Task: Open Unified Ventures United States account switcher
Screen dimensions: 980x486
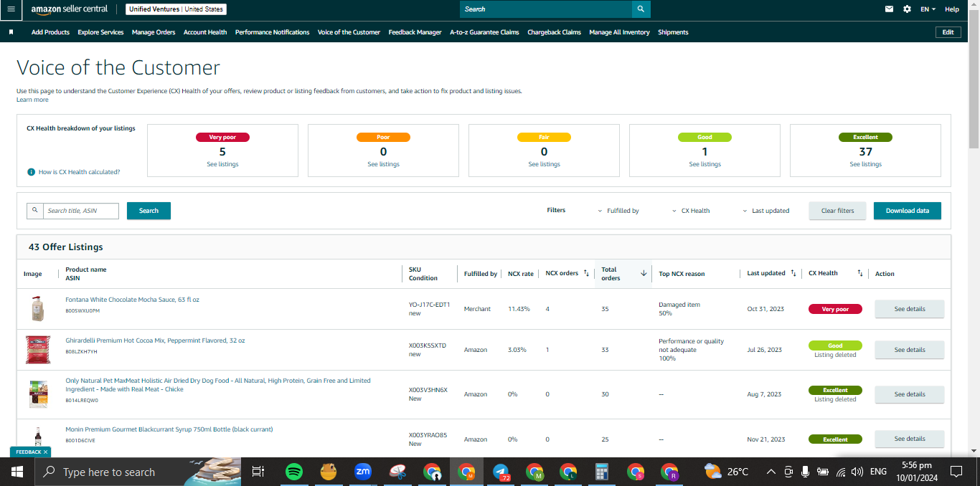Action: coord(176,9)
